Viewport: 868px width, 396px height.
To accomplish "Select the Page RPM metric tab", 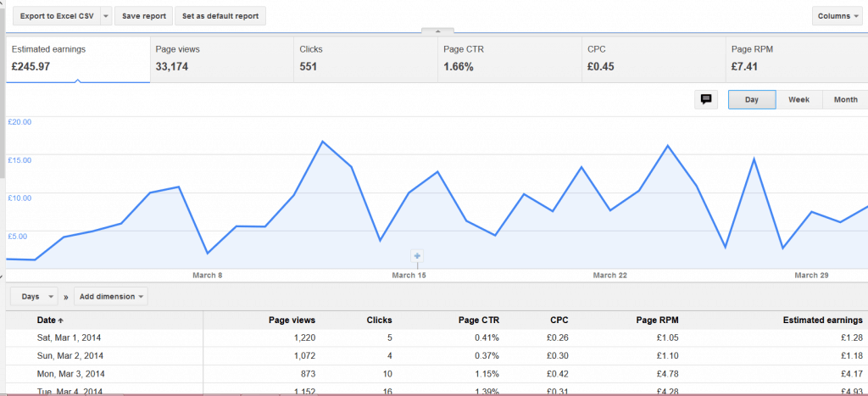I will [x=797, y=60].
